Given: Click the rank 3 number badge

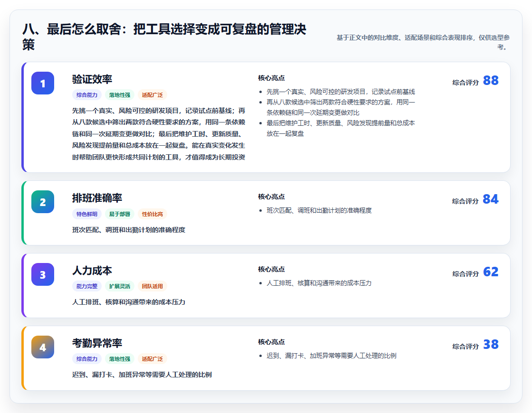Looking at the screenshot, I should (x=43, y=274).
